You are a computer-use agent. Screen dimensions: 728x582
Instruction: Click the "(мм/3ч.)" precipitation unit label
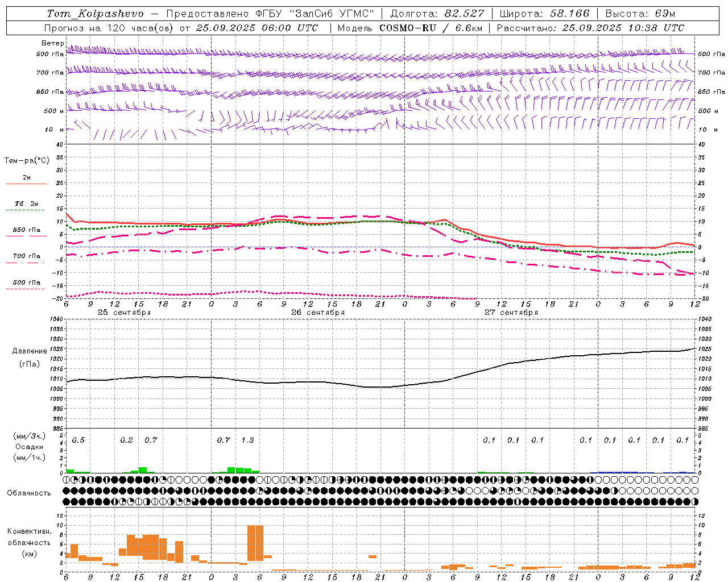point(30,436)
